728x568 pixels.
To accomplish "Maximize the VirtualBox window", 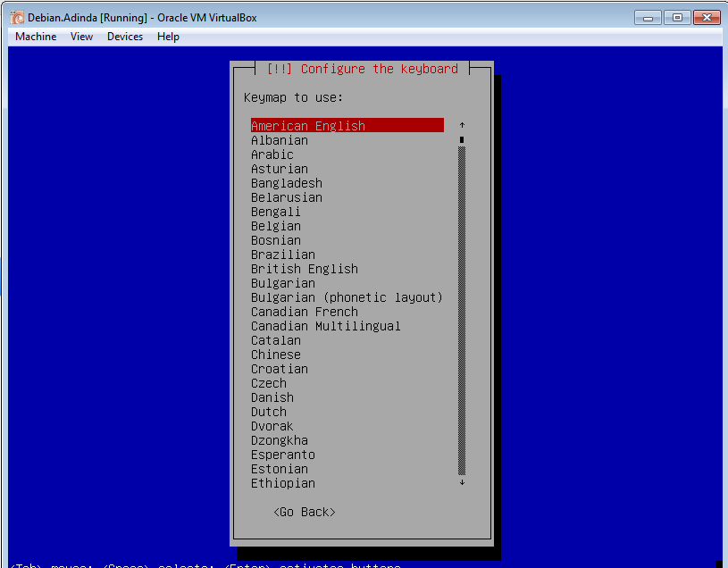I will click(x=677, y=18).
